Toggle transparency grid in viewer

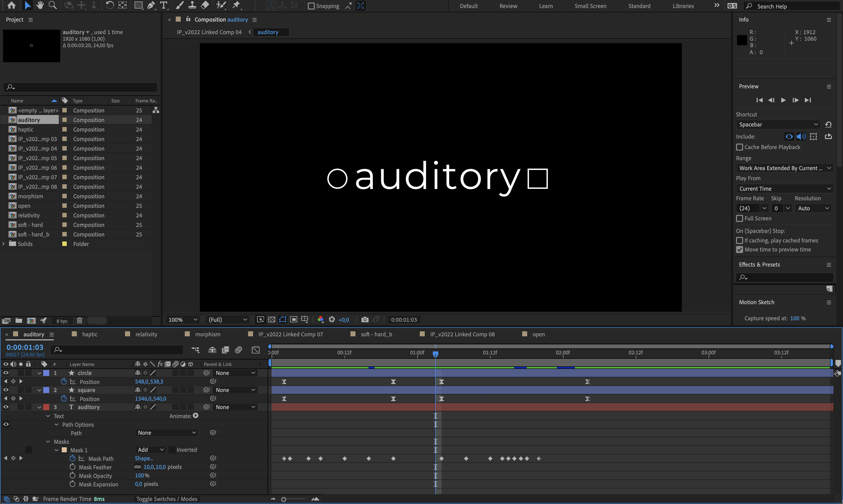[271, 320]
